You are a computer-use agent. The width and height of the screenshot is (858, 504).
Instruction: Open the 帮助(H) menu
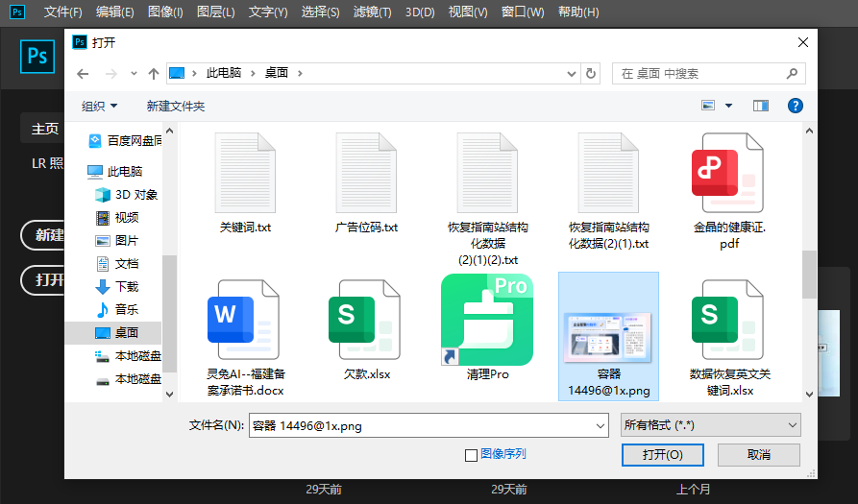pos(578,12)
